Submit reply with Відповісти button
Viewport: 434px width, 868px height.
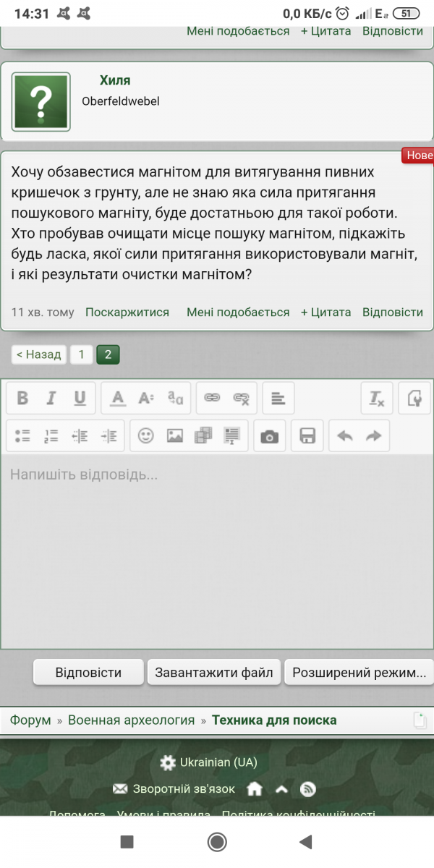(88, 672)
